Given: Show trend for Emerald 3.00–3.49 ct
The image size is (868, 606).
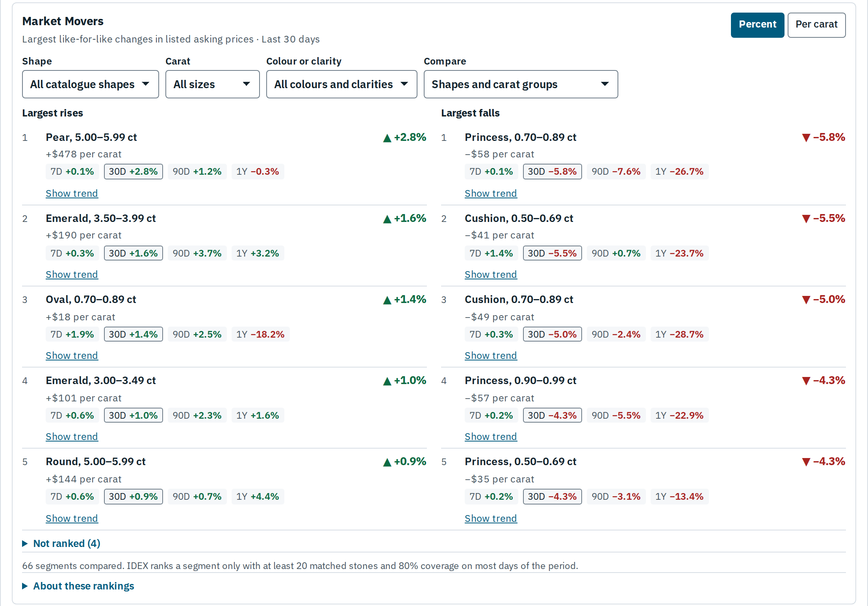Looking at the screenshot, I should tap(72, 436).
